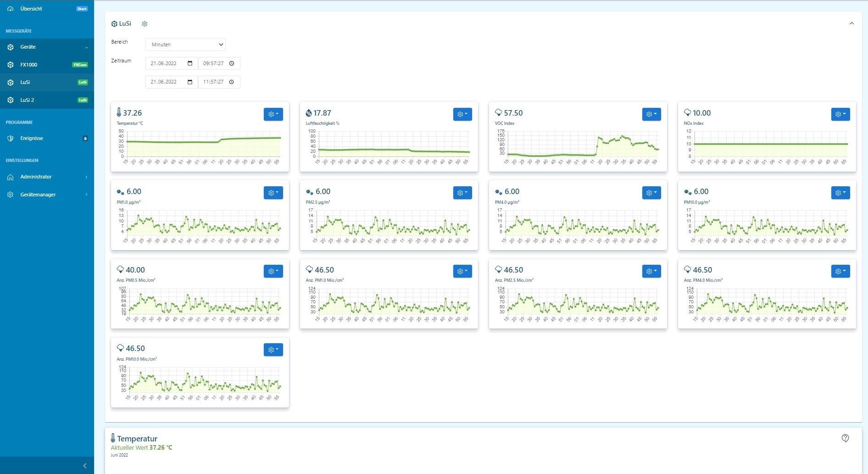868x474 pixels.
Task: Open PM10.0 µg/m³ card settings menu
Action: click(840, 193)
